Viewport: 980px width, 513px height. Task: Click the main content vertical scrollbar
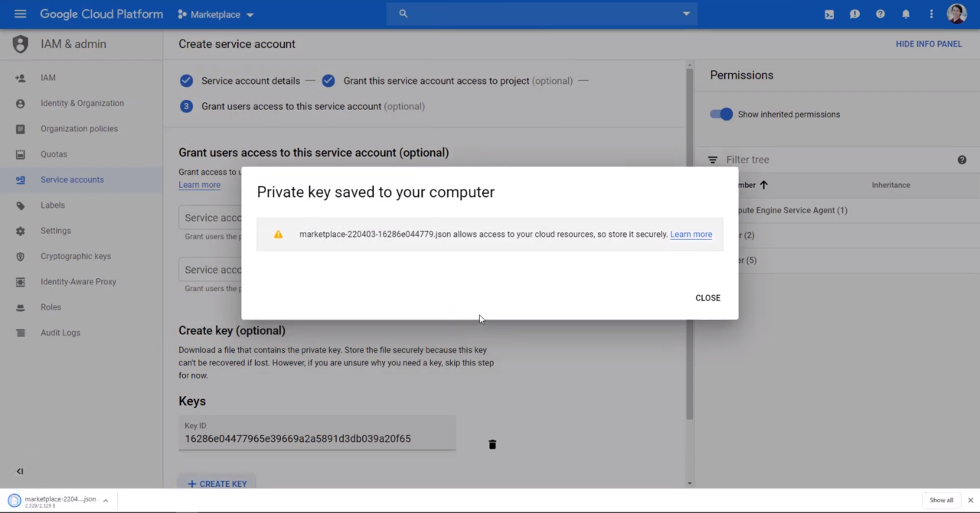pyautogui.click(x=690, y=245)
